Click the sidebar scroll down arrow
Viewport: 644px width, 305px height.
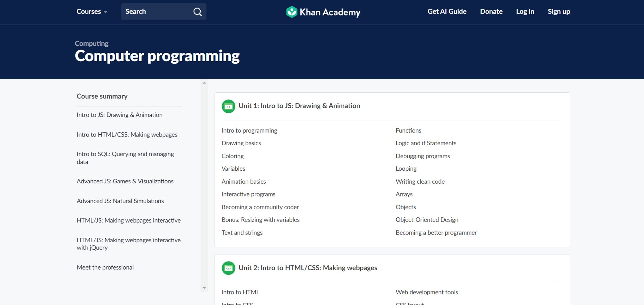pos(204,288)
